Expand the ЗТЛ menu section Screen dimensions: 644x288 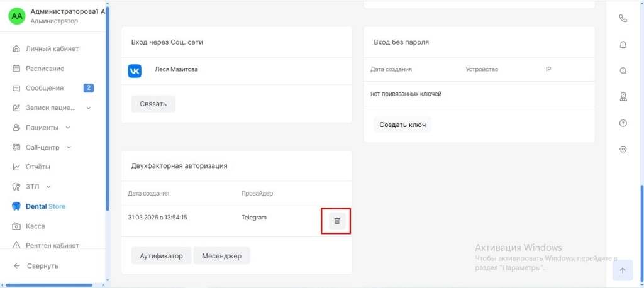(48, 187)
